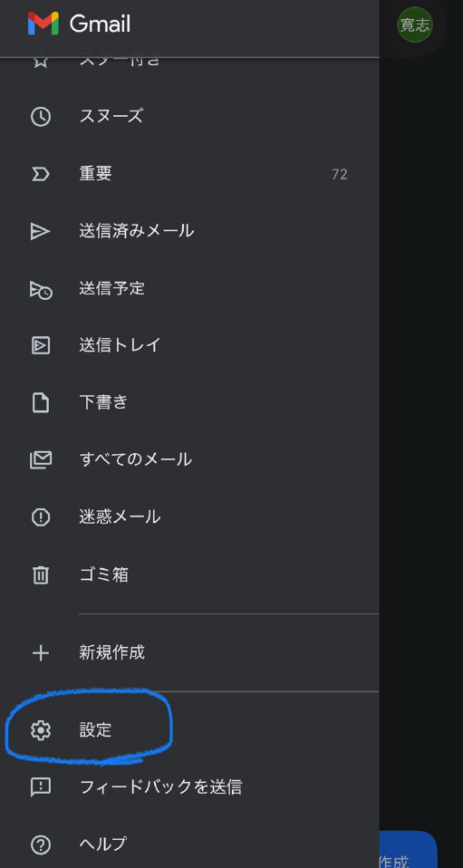Open ヘルプ from the menu
This screenshot has width=463, height=868.
(189, 844)
